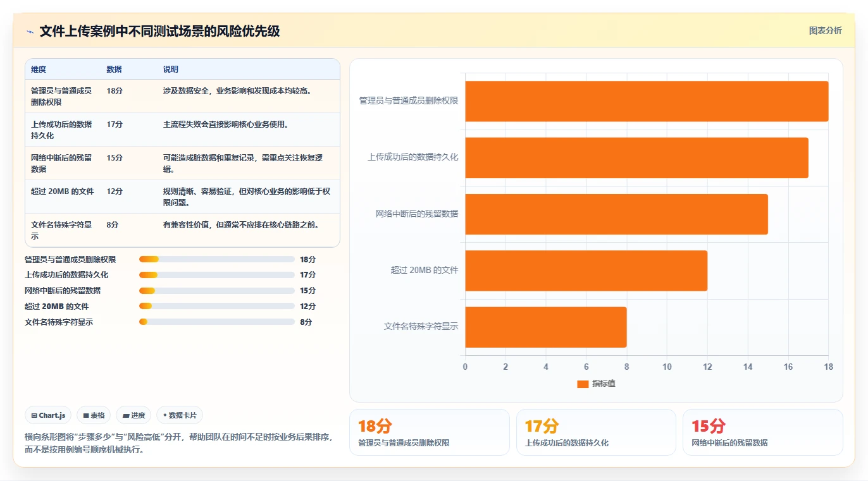Click chart bar for 管理员与普通成员删除权限

click(647, 101)
